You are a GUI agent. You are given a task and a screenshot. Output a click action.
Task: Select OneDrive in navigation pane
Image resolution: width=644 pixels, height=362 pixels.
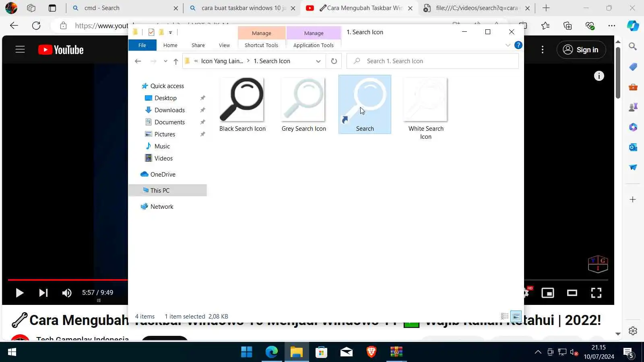[x=163, y=175]
